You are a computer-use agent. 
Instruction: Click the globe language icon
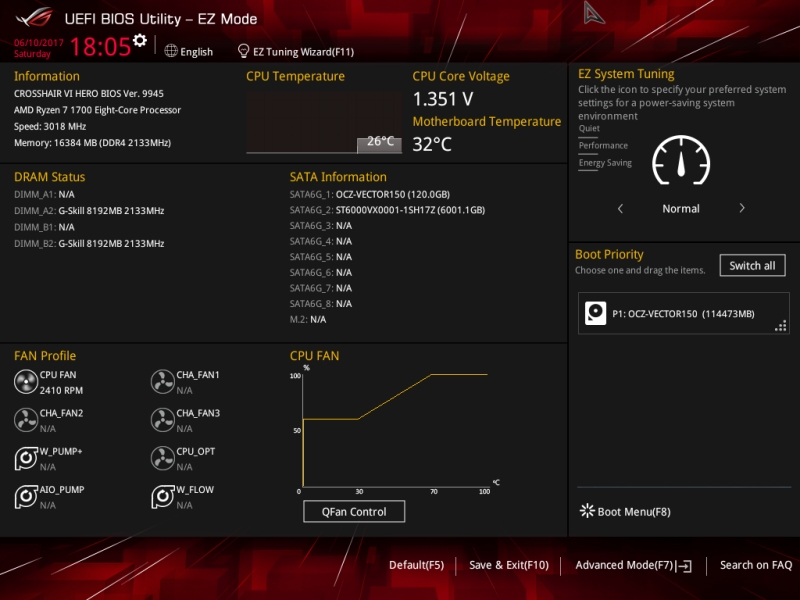(171, 51)
